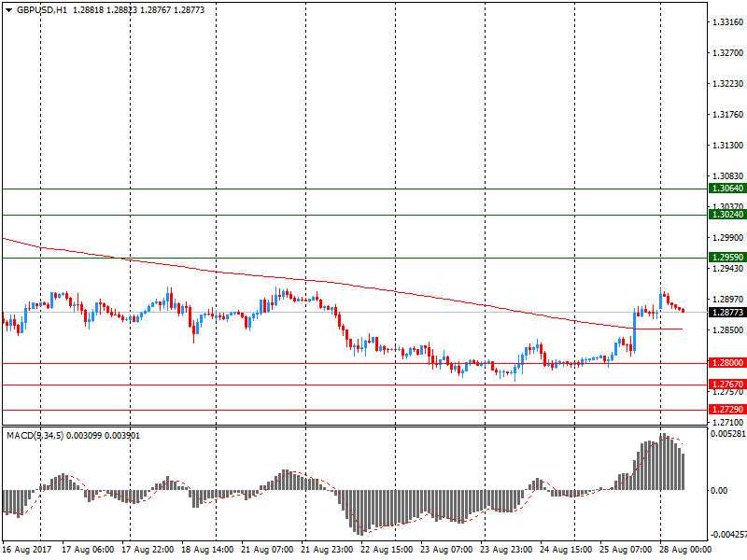The image size is (747, 560).
Task: Click the 25 Aug 07:00 time label
Action: tap(626, 550)
